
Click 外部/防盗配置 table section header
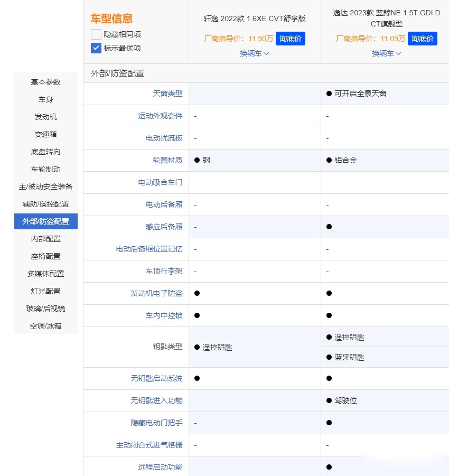117,73
